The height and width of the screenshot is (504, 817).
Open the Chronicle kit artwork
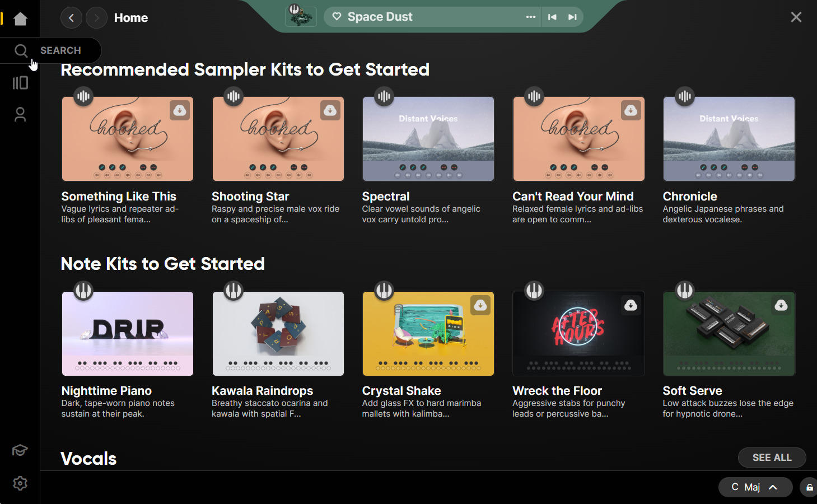[729, 139]
